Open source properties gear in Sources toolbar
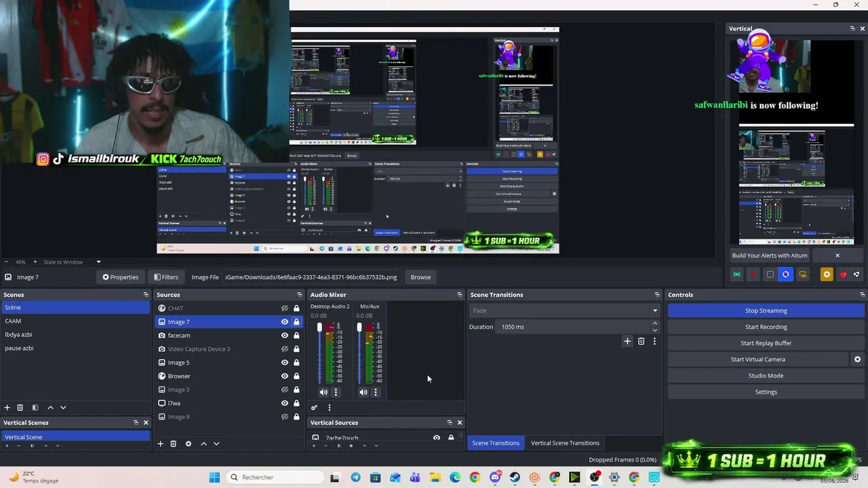Screen dimensions: 868x488 pos(189,444)
